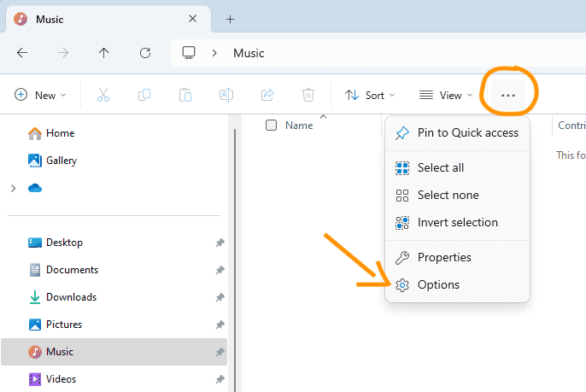Click the Paste clipboard icon
This screenshot has width=586, height=392.
point(185,95)
